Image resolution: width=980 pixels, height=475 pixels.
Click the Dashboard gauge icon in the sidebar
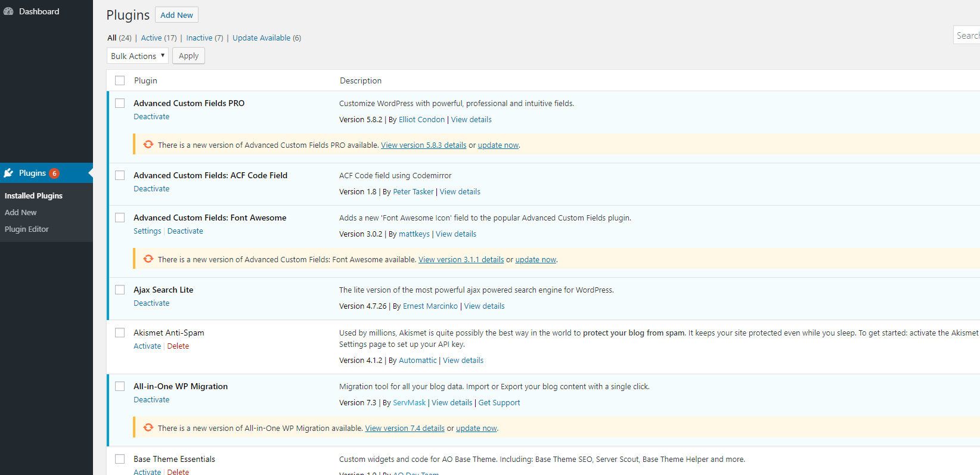click(8, 11)
